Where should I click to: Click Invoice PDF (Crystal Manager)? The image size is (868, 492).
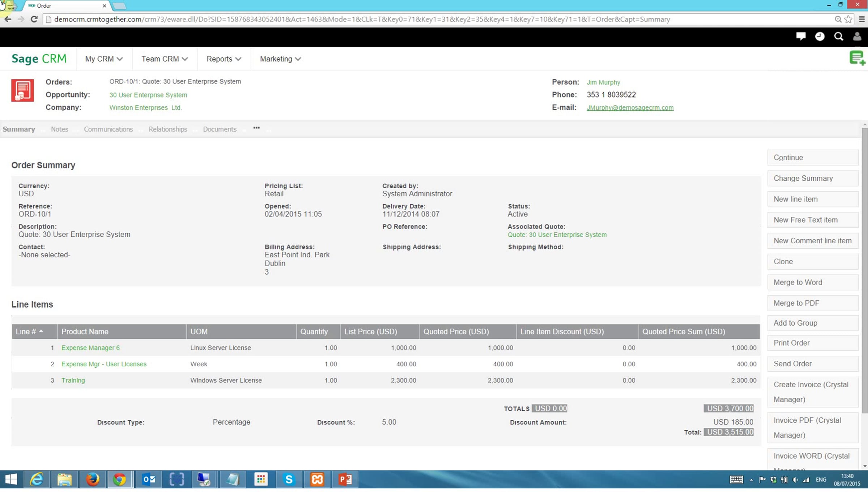pos(813,428)
